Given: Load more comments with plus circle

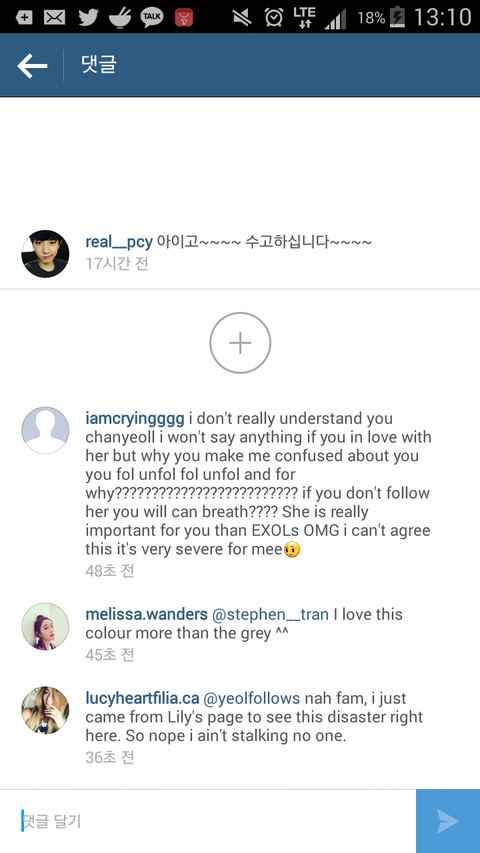Looking at the screenshot, I should (x=240, y=343).
